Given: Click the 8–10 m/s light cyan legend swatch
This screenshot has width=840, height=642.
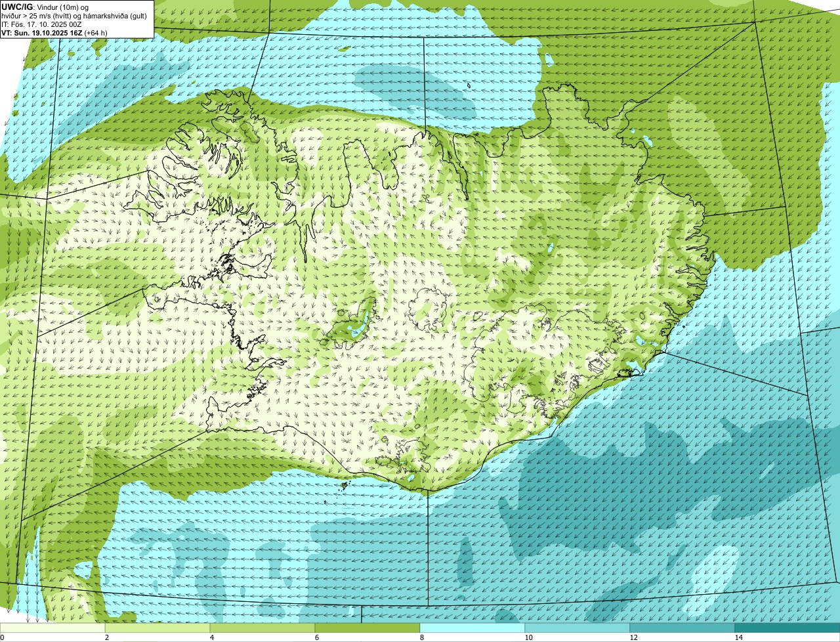Looking at the screenshot, I should click(x=472, y=628).
